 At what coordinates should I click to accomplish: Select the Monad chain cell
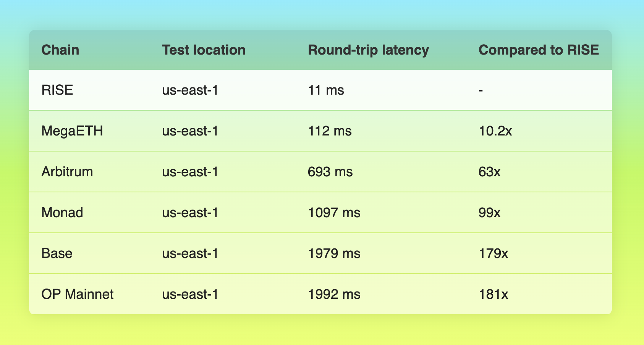pos(62,213)
